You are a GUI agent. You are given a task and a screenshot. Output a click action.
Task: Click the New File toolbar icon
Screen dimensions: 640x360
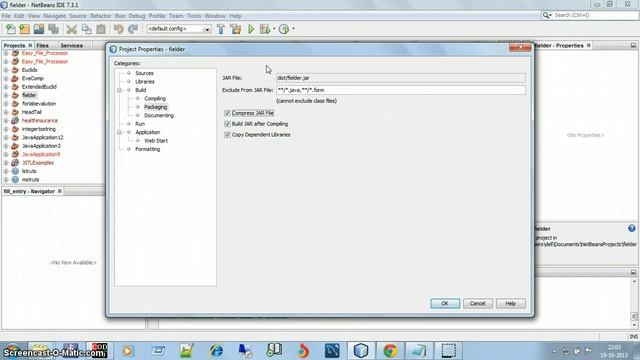click(x=11, y=29)
